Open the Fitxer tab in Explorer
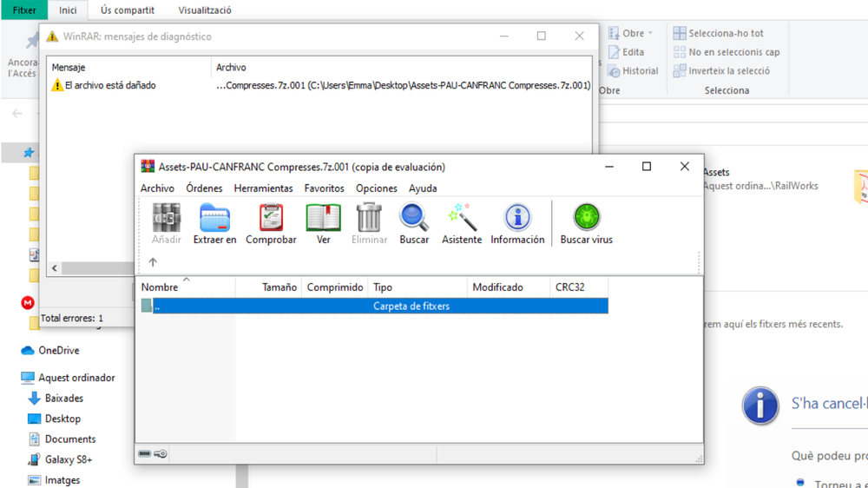Image resolution: width=868 pixels, height=488 pixels. (x=24, y=10)
